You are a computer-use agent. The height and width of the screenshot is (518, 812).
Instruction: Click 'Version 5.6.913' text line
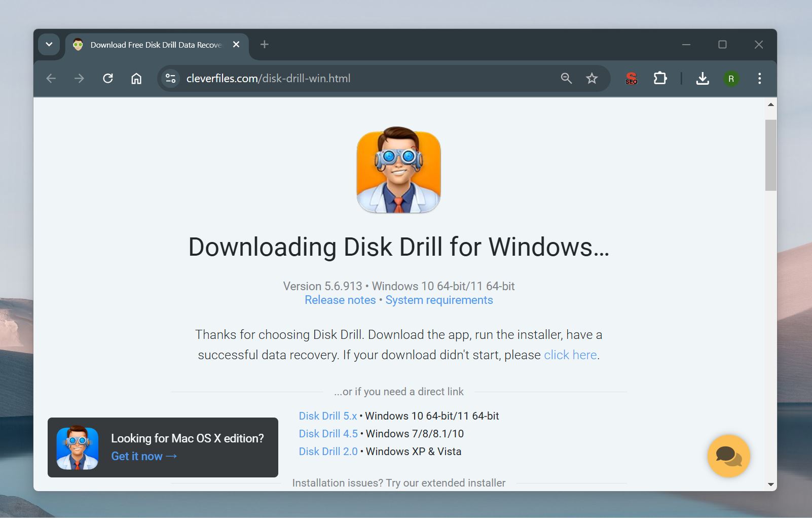399,286
